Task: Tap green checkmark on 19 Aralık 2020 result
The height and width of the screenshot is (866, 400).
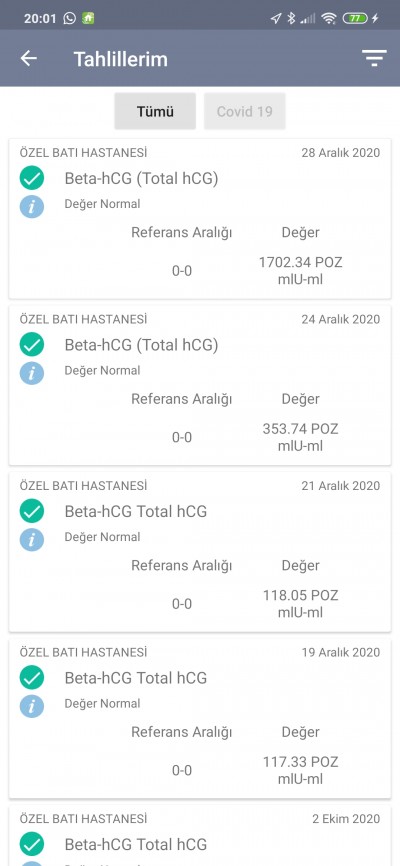Action: 32,678
